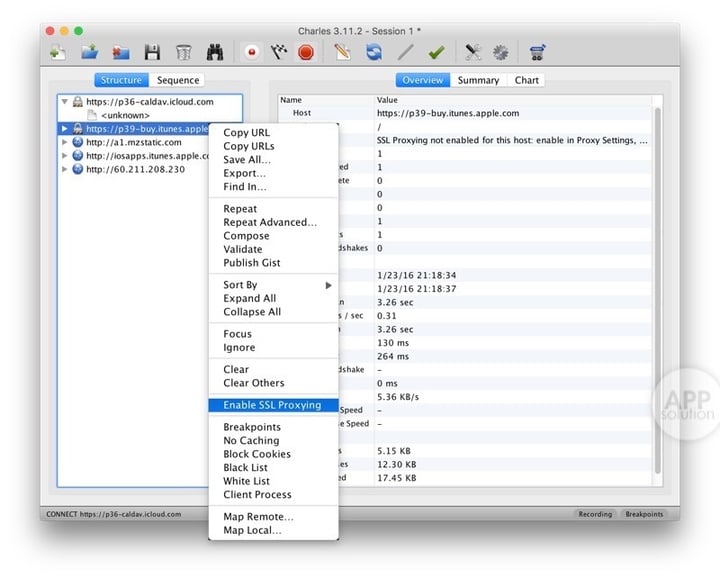Toggle the record button in toolbar
This screenshot has width=720, height=578.
[250, 52]
